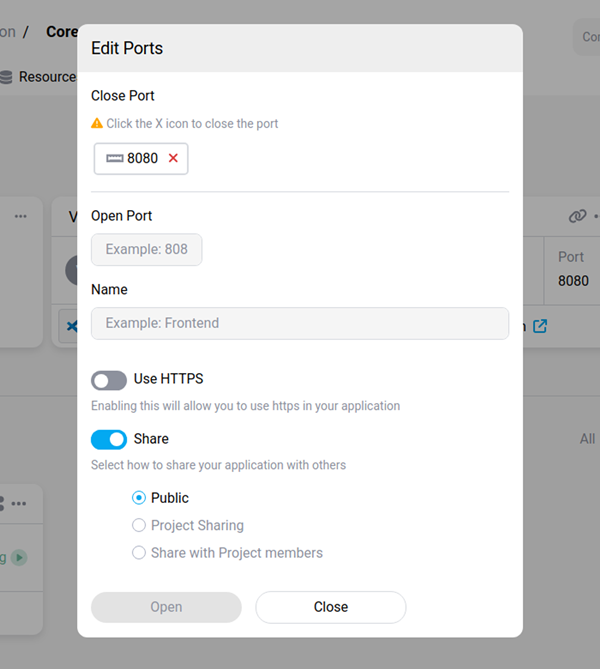Click the Resources stack icon
Screen dimensions: 600x669
pyautogui.click(x=7, y=77)
